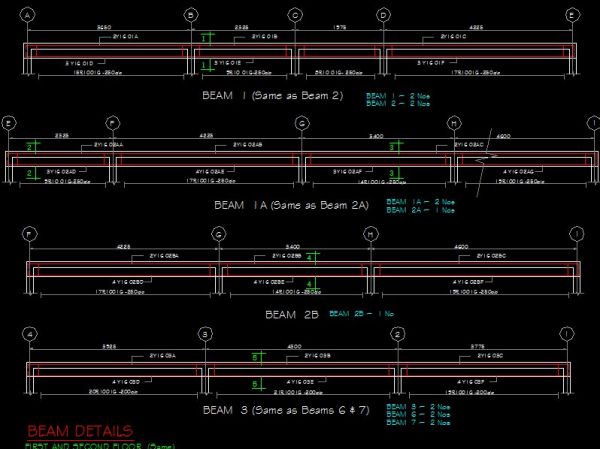Select grid bubble 2 on Beam 3
This screenshot has height=449, width=600.
point(397,334)
